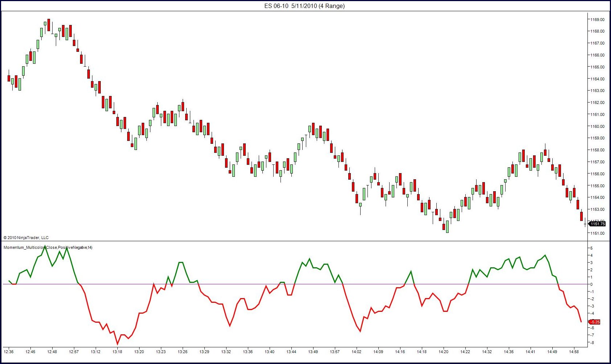Image resolution: width=611 pixels, height=364 pixels.
Task: Click the 13:49 time axis label
Action: coord(313,352)
